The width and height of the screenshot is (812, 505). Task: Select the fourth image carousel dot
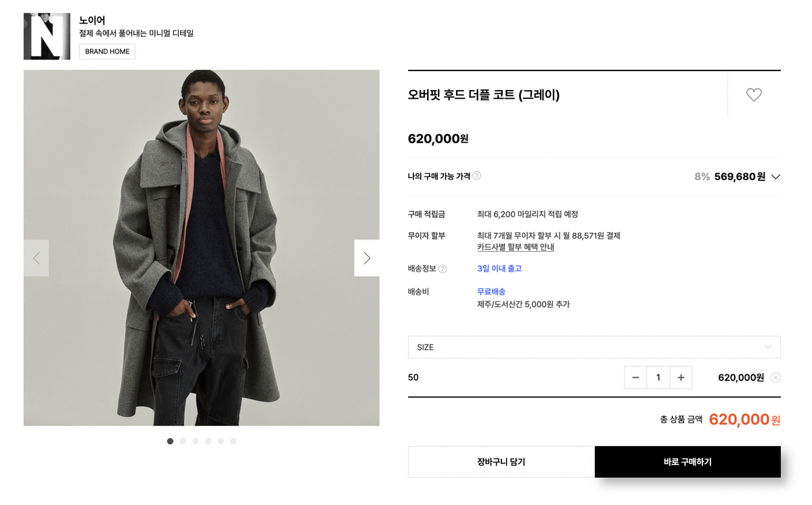point(208,441)
